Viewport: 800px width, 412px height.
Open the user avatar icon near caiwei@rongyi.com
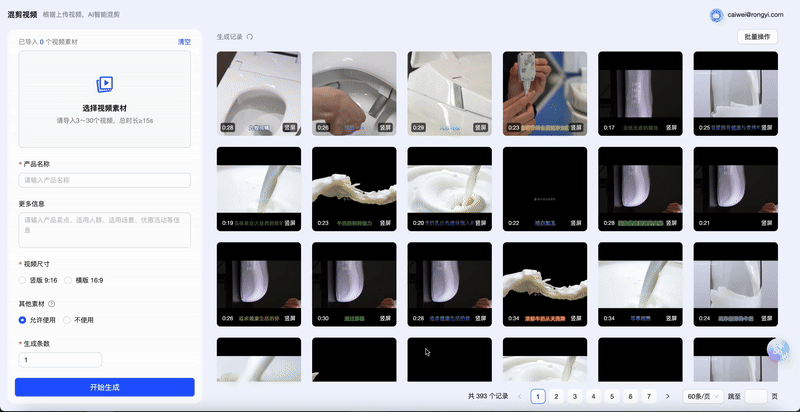click(716, 15)
